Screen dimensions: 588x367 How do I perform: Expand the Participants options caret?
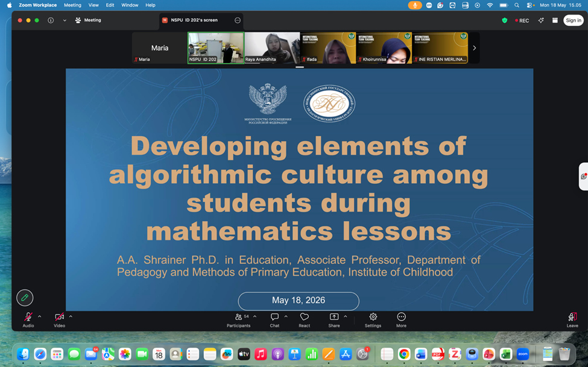pyautogui.click(x=255, y=317)
